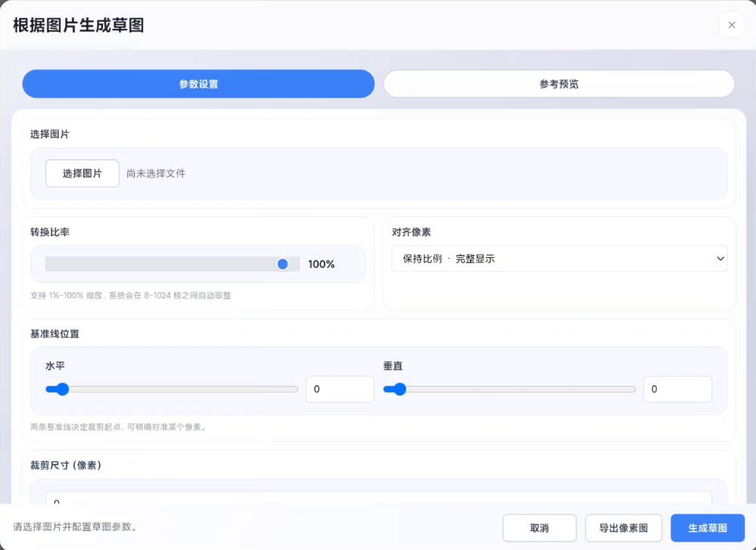
Task: Click the dialog title 根据图片生成草图
Action: click(x=77, y=25)
